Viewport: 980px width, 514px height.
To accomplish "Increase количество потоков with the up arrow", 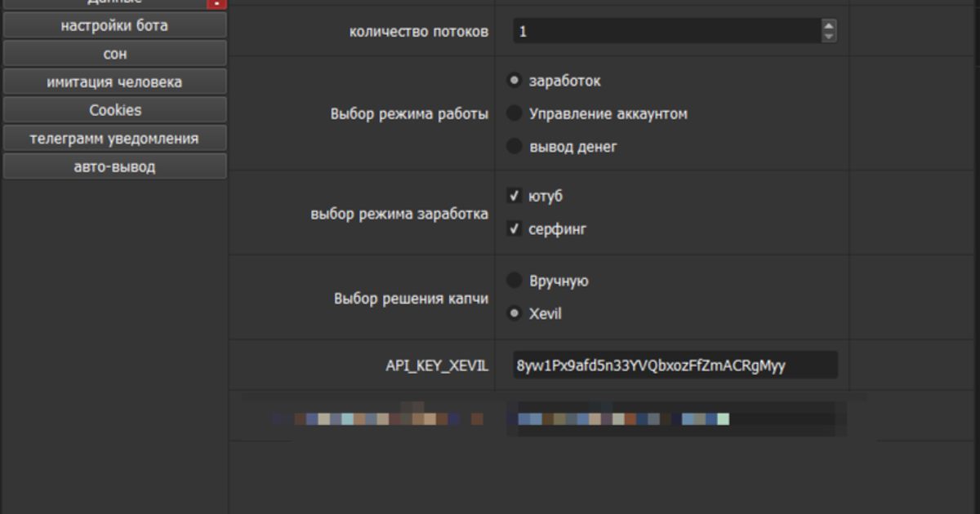I will (x=829, y=25).
